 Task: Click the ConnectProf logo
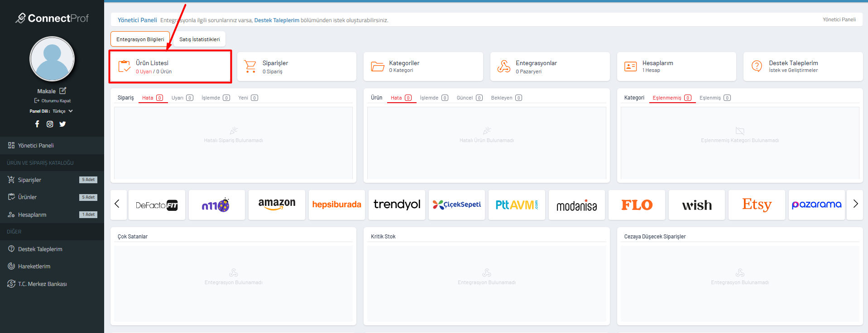52,18
